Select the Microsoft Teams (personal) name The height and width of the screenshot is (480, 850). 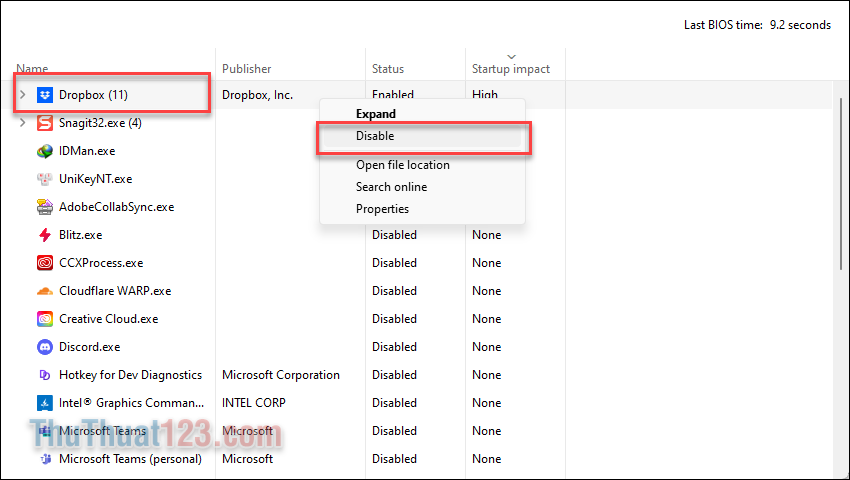[x=130, y=459]
